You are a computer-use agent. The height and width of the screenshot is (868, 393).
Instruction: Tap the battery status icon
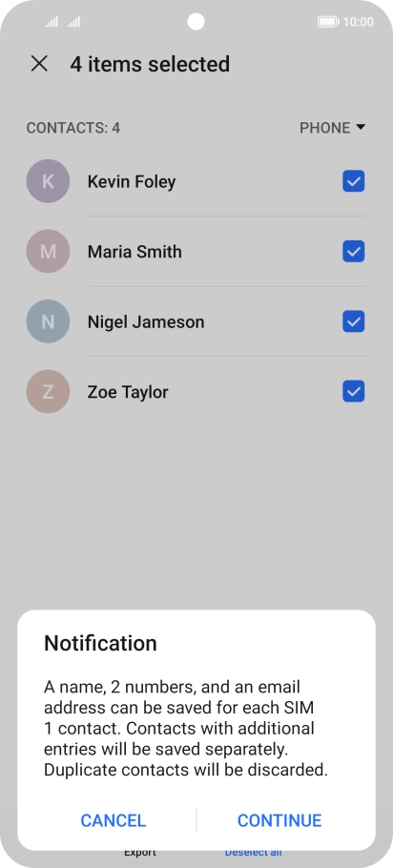pyautogui.click(x=328, y=22)
